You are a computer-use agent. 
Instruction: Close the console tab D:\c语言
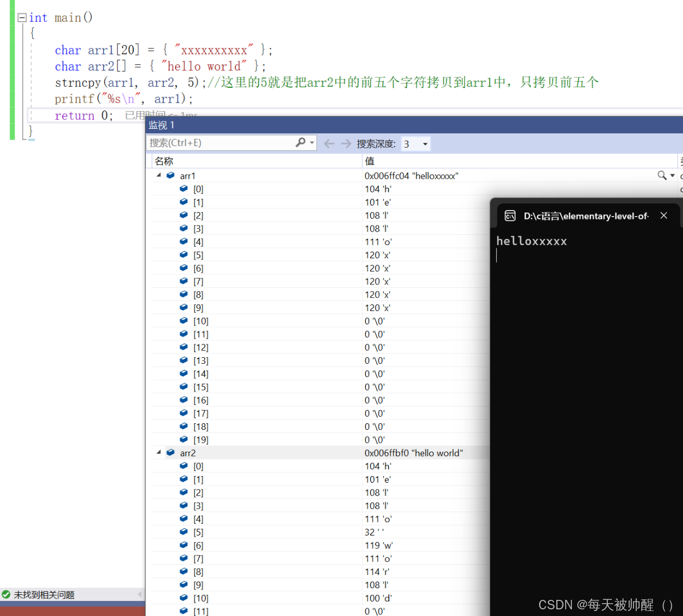pos(664,216)
